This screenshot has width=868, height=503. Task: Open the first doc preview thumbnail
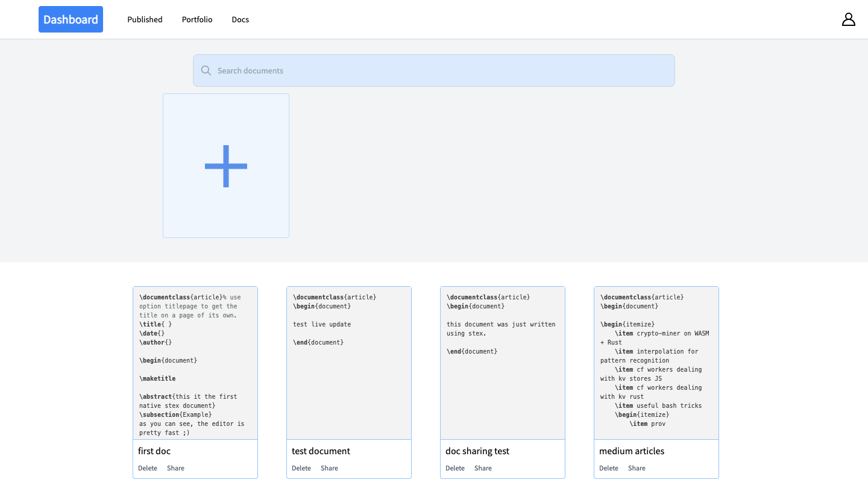(x=195, y=363)
